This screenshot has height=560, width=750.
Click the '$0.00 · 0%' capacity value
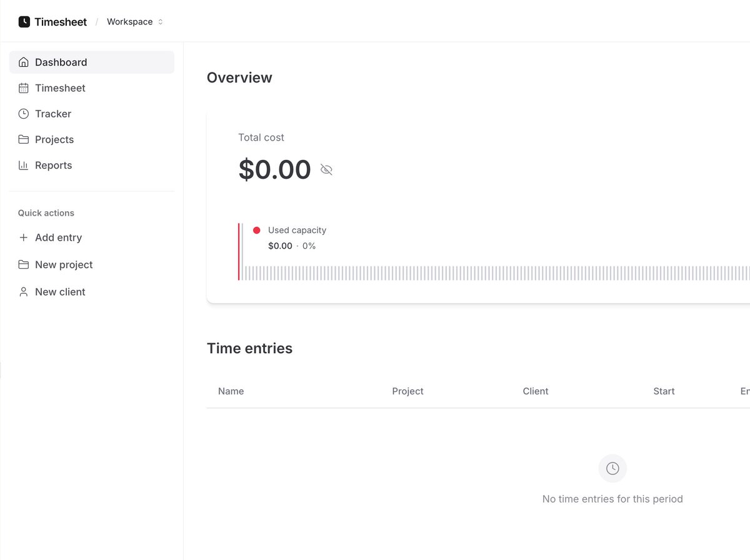292,246
